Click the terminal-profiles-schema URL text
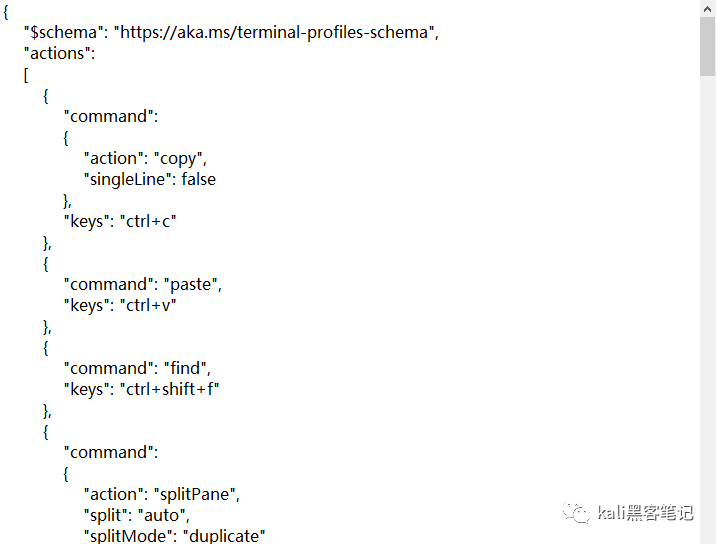Viewport: 716px width, 544px height. point(274,32)
